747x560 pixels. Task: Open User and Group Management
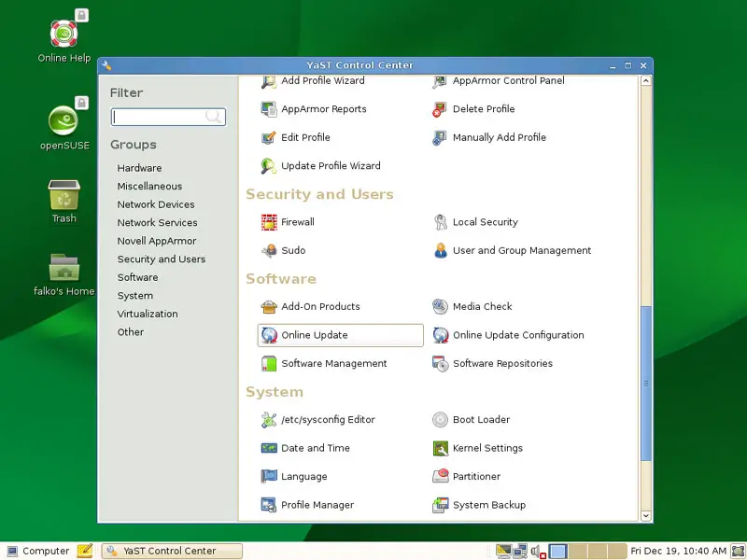512,250
